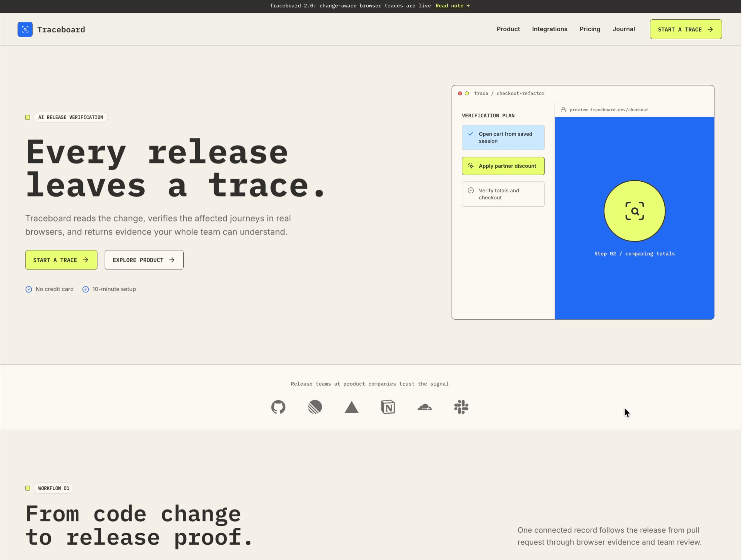Click the yellow scan circle in preview
The width and height of the screenshot is (742, 560).
tap(634, 211)
